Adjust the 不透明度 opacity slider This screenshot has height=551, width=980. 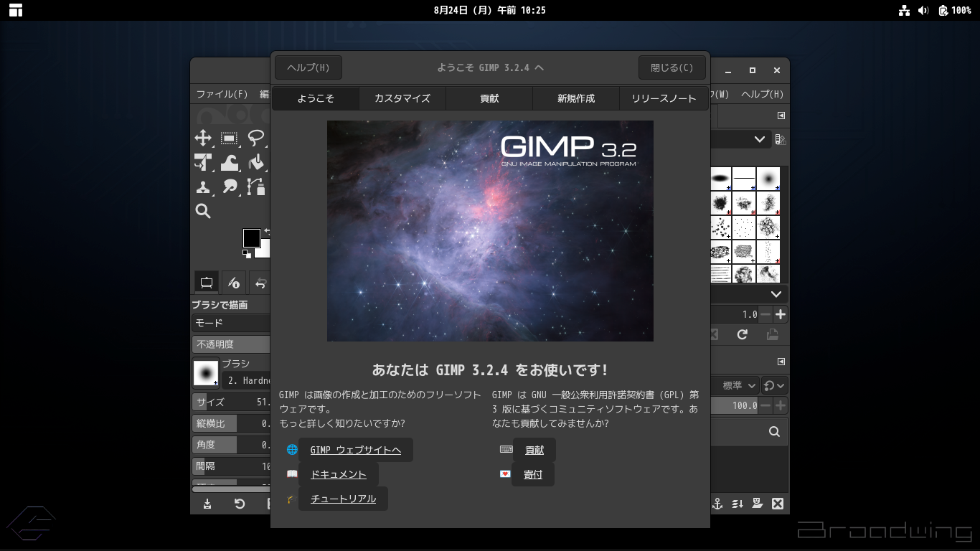pyautogui.click(x=231, y=344)
